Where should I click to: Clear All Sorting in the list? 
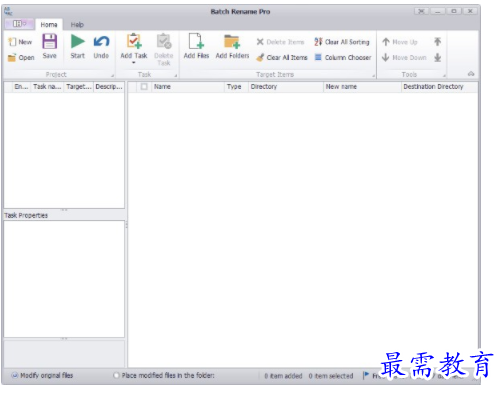[x=342, y=42]
